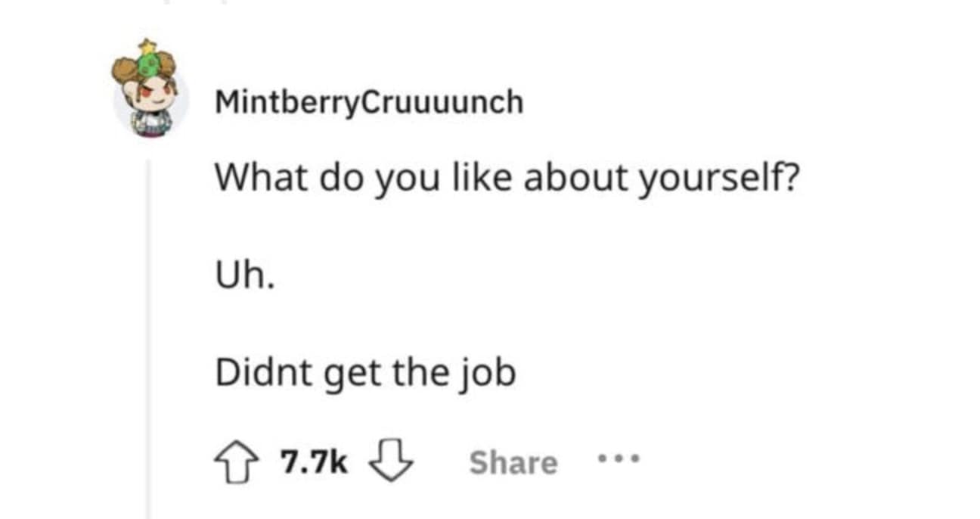Click the Share button
This screenshot has height=519, width=980.
[x=513, y=462]
